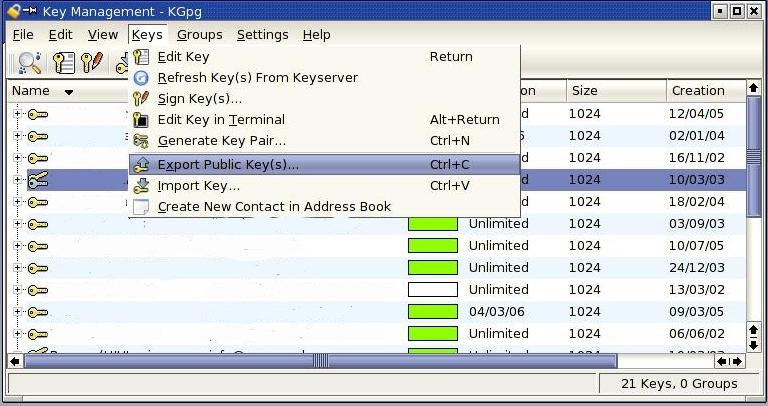
Task: Click the 04/03/06 expiration date cell
Action: pyautogui.click(x=497, y=312)
